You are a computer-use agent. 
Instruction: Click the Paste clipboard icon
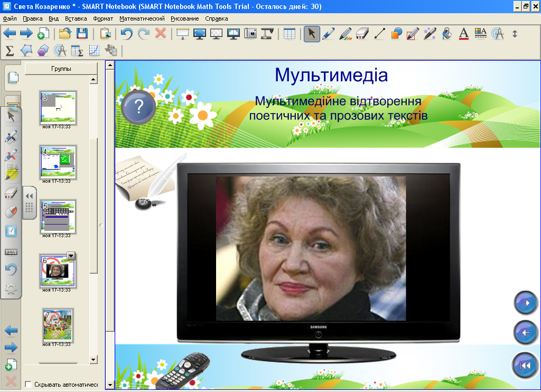(x=106, y=34)
